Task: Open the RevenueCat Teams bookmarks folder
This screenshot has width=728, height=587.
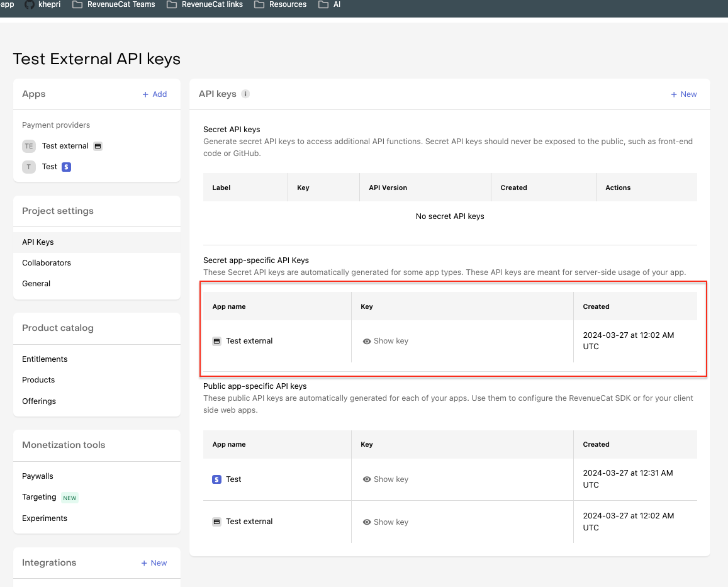Action: (x=113, y=4)
